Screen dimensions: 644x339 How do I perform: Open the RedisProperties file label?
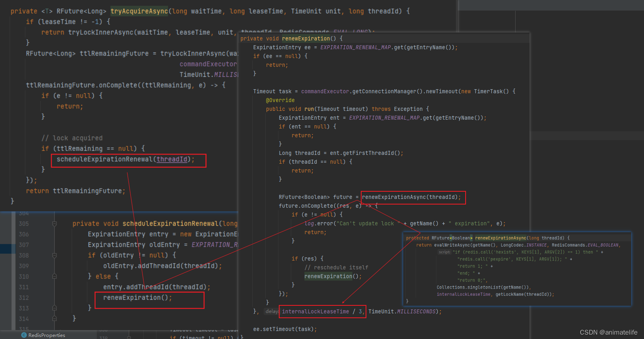[46, 335]
